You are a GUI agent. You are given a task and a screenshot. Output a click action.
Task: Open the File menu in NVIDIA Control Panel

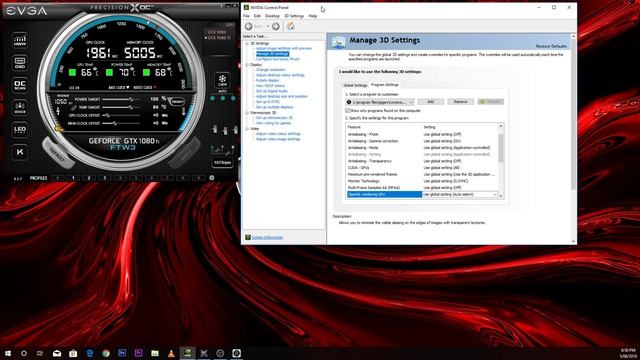click(x=246, y=16)
